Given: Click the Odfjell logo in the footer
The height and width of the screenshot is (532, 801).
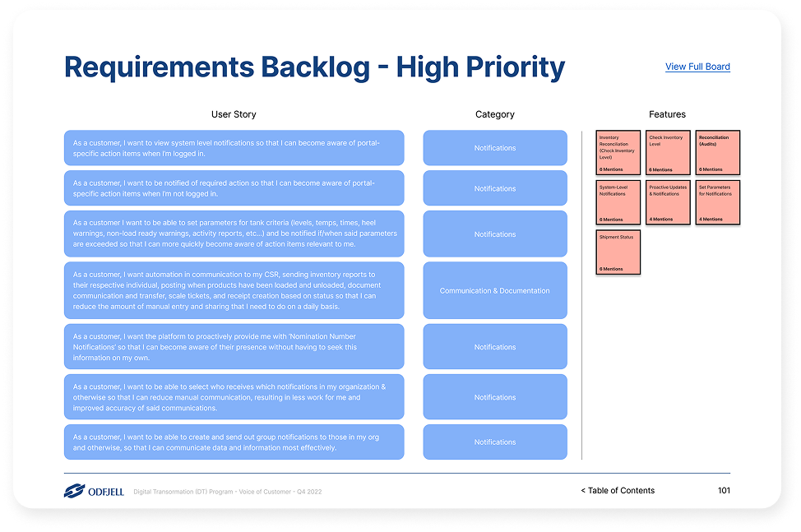Looking at the screenshot, I should [x=93, y=491].
